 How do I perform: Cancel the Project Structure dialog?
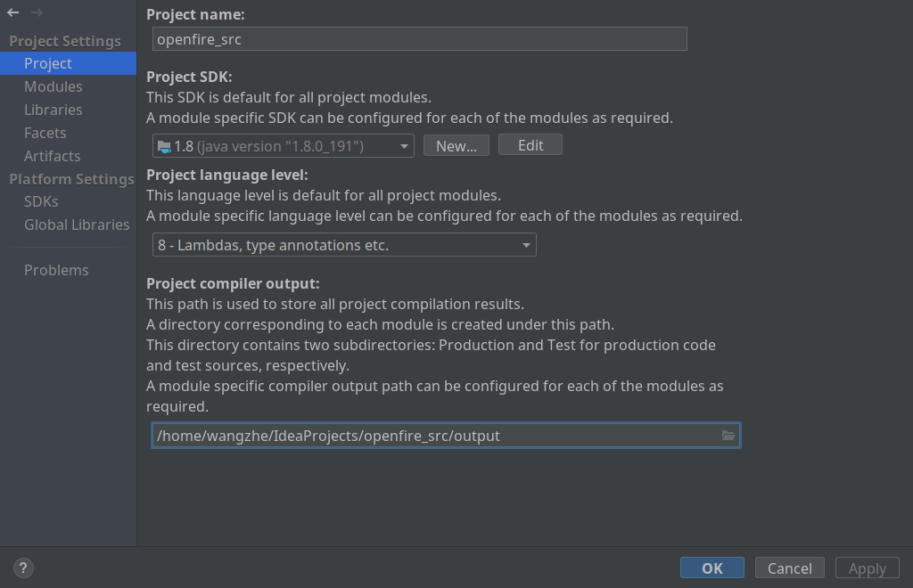tap(789, 568)
